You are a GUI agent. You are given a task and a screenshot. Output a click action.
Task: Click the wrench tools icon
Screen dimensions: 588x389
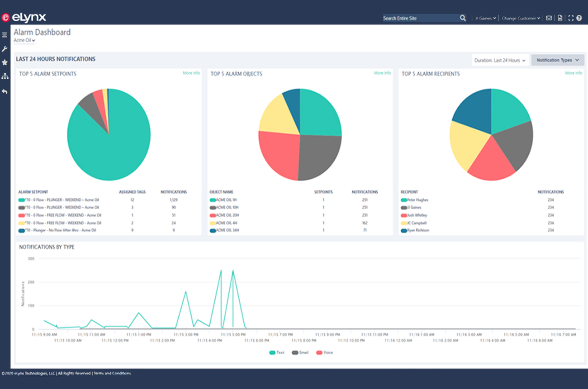5,49
